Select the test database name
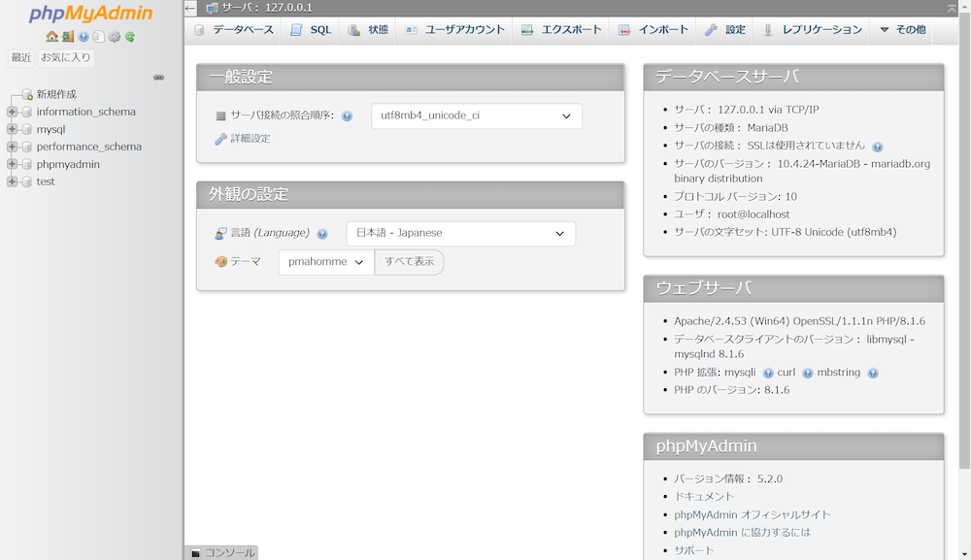971x560 pixels. (x=46, y=181)
